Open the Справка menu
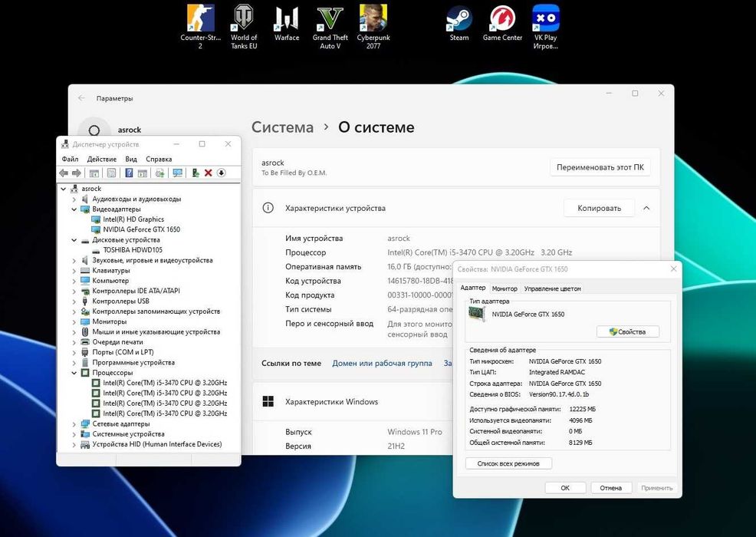 click(159, 159)
